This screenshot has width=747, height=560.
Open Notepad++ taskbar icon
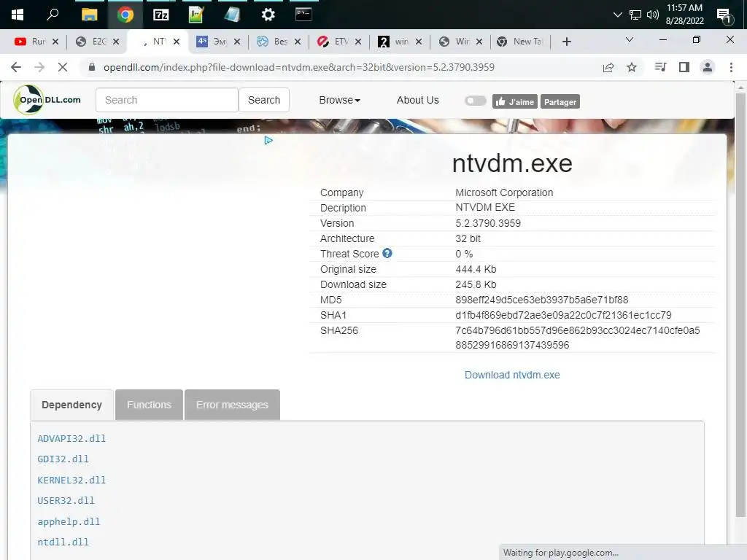pos(196,15)
